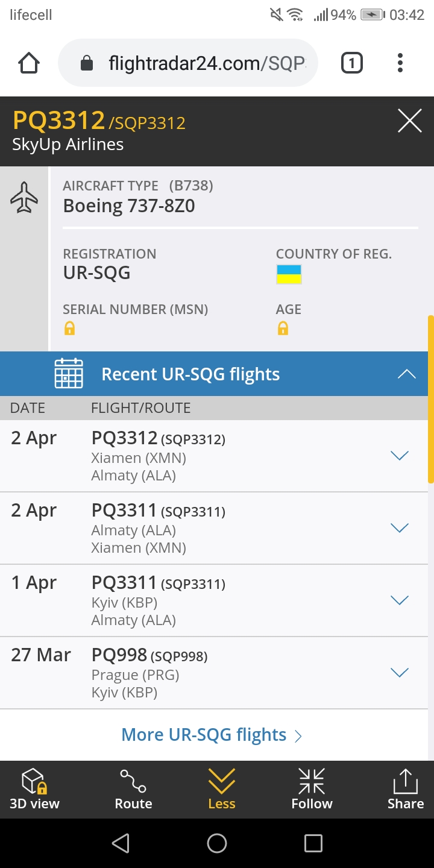Tap the browser home icon
This screenshot has width=434, height=868.
click(29, 63)
